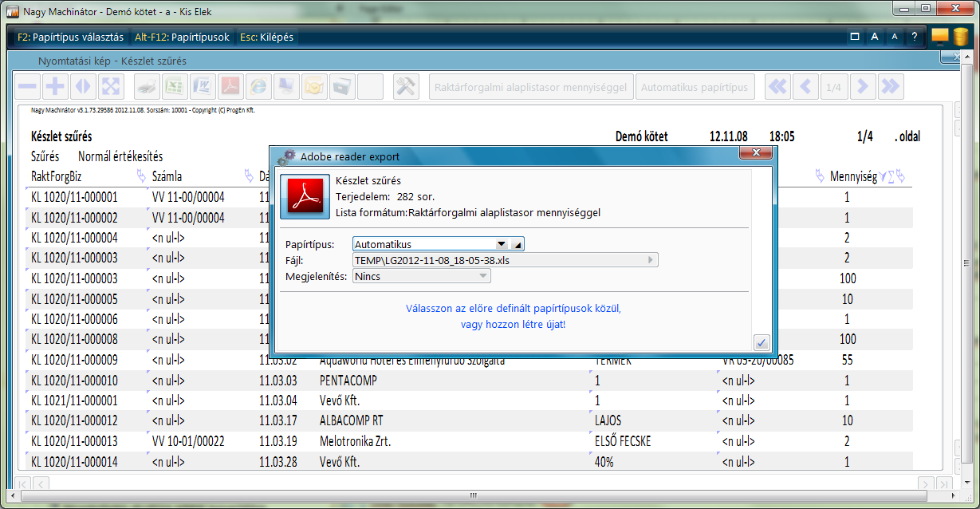Print the Készlet szűrés report

[x=147, y=86]
